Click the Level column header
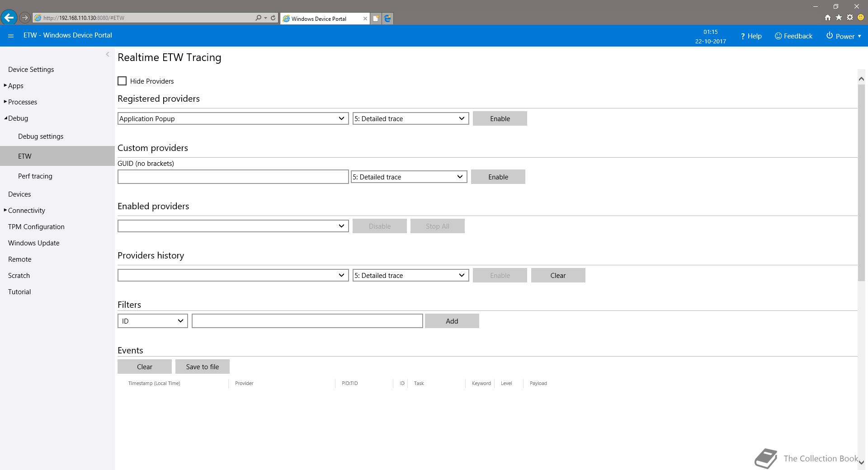868x470 pixels. (x=506, y=383)
